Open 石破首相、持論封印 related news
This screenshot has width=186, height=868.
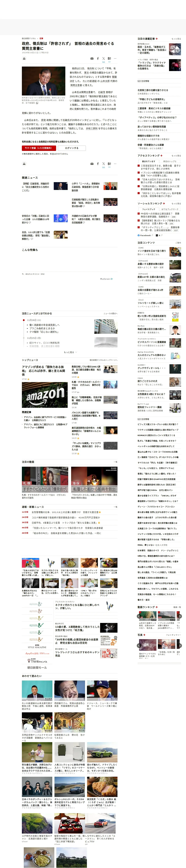[35, 187]
